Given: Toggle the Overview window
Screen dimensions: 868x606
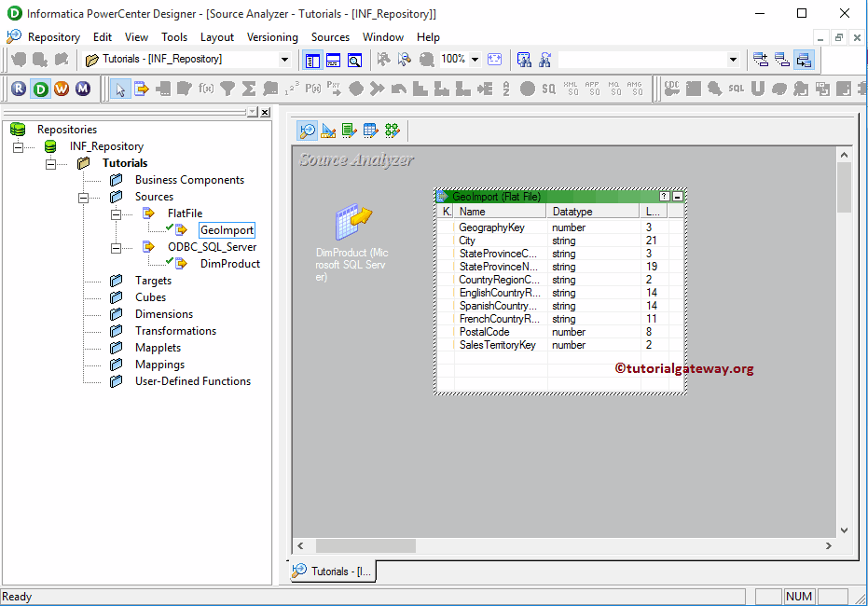Looking at the screenshot, I should [x=354, y=60].
